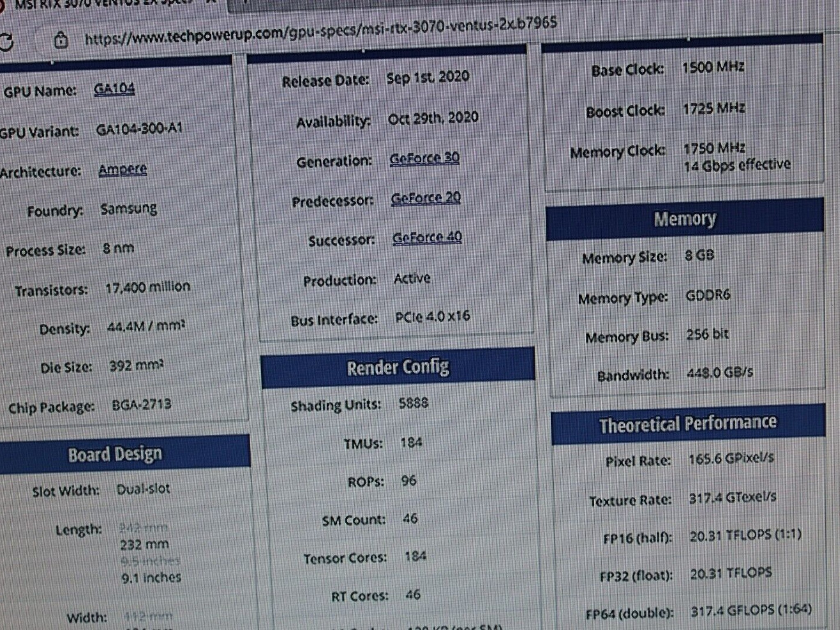The width and height of the screenshot is (840, 630).
Task: Open the GeForce 40 successor link
Action: tap(427, 238)
